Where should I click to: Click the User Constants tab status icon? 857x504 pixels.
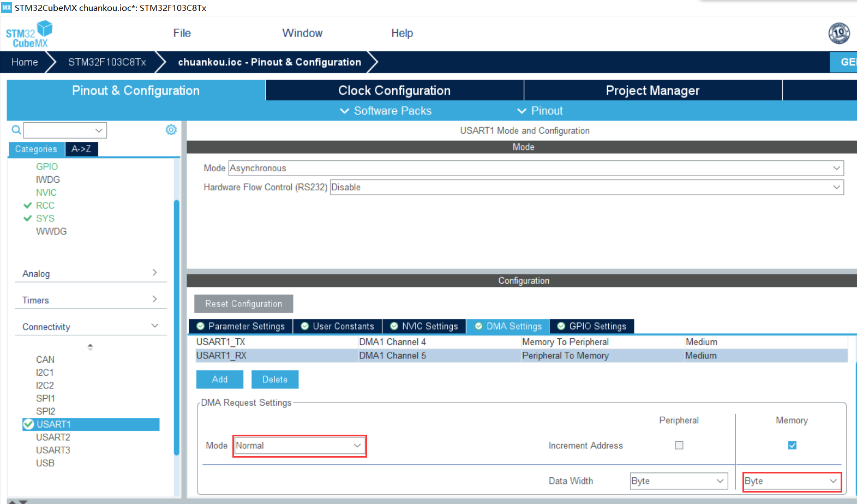point(305,326)
